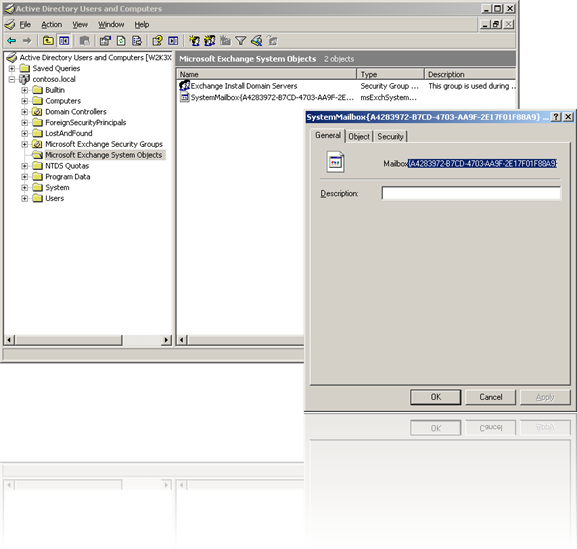This screenshot has height=549, width=577.
Task: Expand the Users container
Action: 25,198
